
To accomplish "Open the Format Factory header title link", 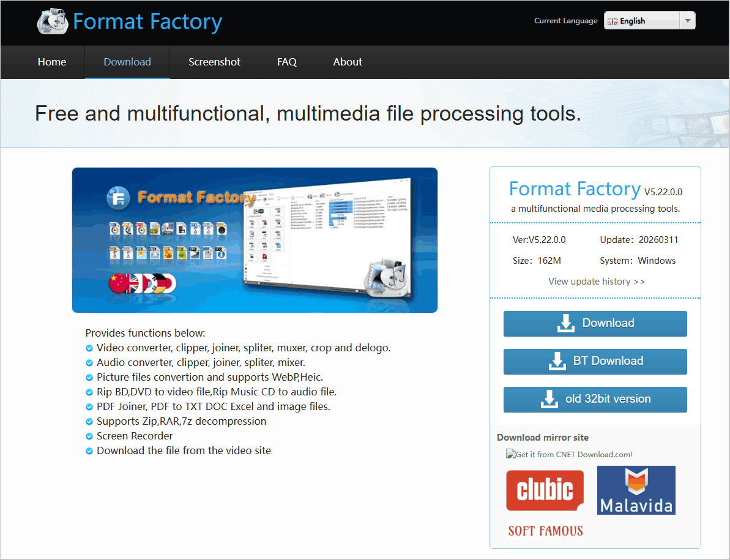I will [x=147, y=21].
